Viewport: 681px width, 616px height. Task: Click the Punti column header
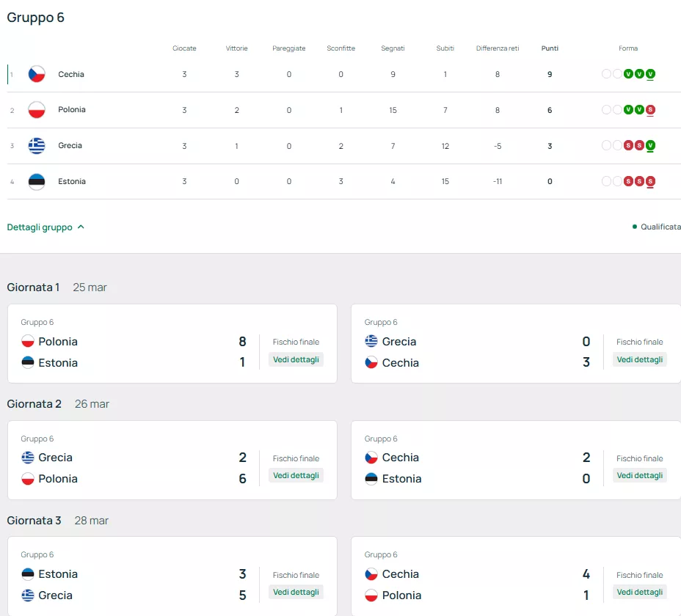coord(550,48)
